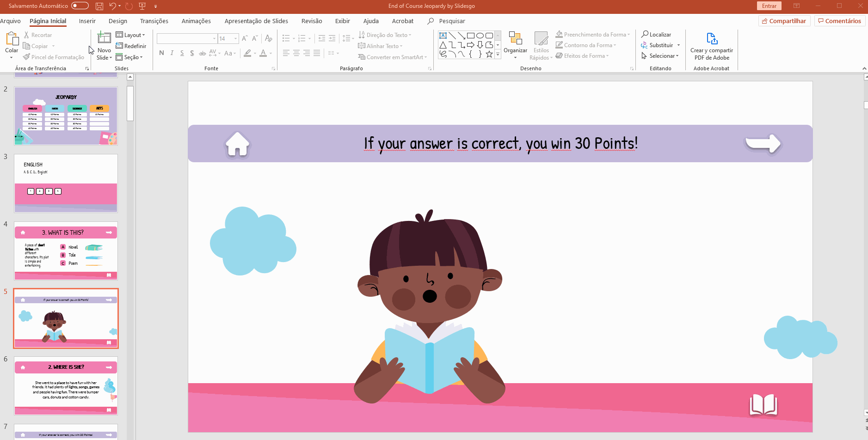Image resolution: width=868 pixels, height=440 pixels.
Task: Toggle numbered list
Action: click(302, 38)
